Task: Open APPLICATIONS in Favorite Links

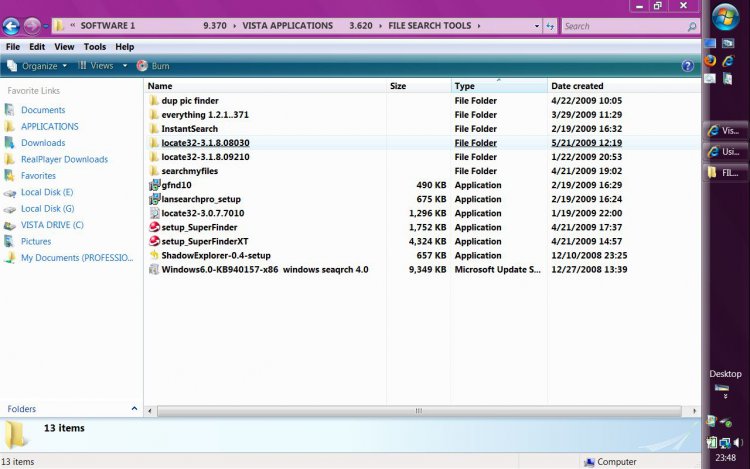Action: tap(49, 127)
